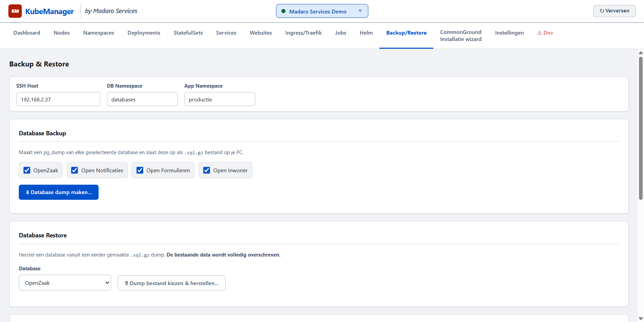The image size is (644, 322).
Task: Open the Dev warning tab
Action: tap(545, 33)
